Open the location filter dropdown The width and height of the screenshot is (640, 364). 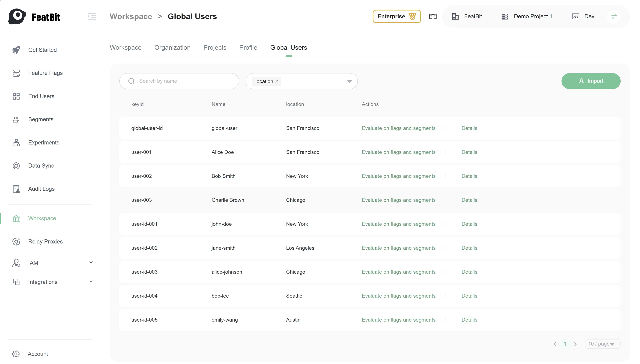point(349,81)
